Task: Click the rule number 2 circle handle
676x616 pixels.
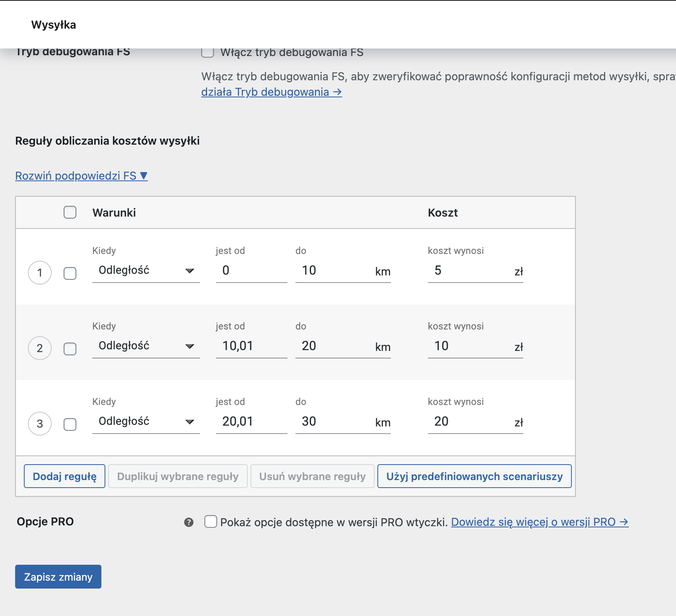Action: [x=40, y=348]
